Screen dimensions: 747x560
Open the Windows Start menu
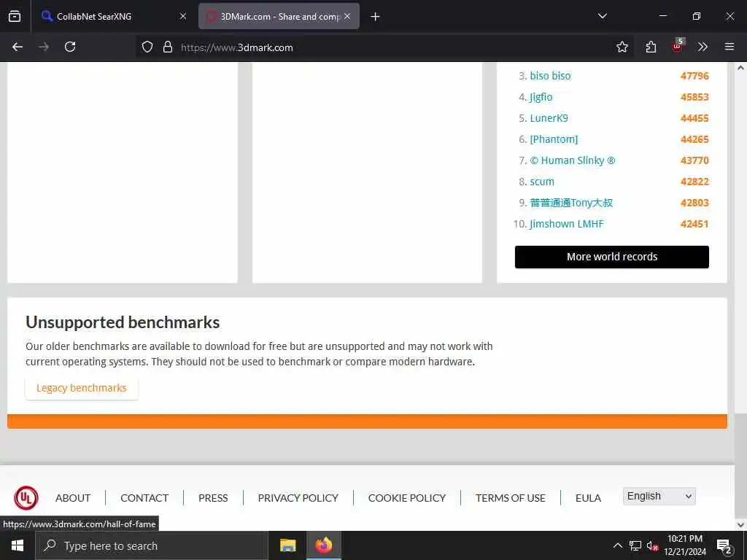[x=18, y=545]
